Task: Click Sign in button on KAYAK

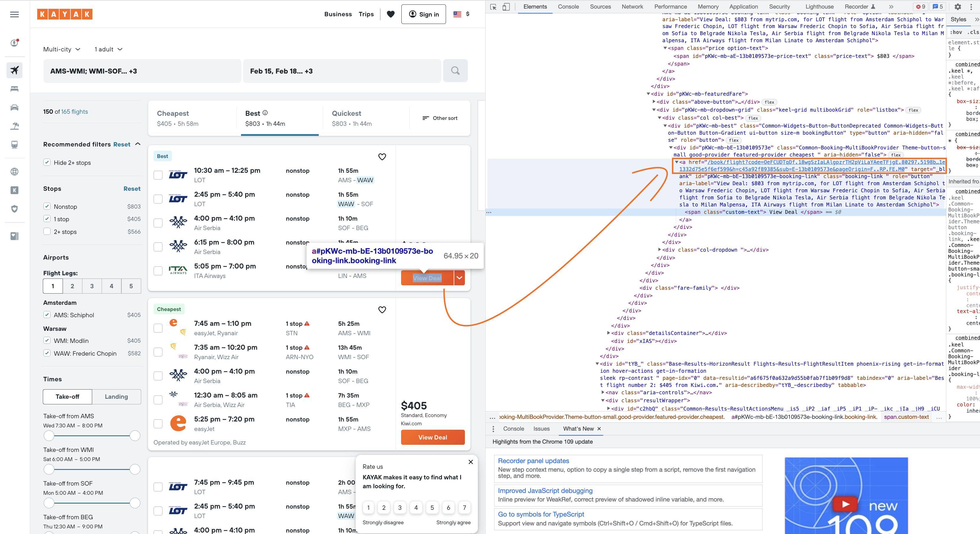Action: pos(423,14)
